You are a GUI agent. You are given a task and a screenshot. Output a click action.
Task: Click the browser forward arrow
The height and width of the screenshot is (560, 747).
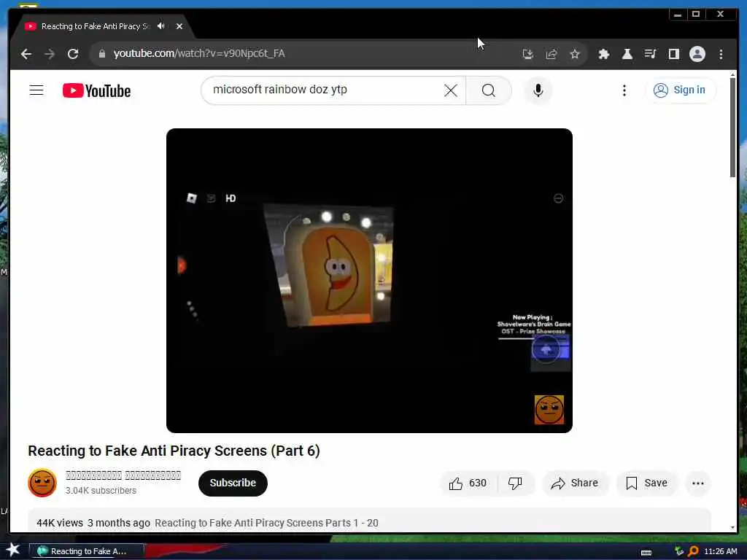pyautogui.click(x=50, y=54)
